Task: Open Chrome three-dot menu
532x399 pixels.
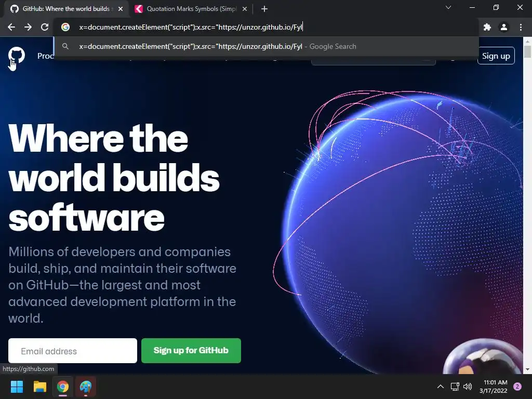Action: click(x=521, y=27)
